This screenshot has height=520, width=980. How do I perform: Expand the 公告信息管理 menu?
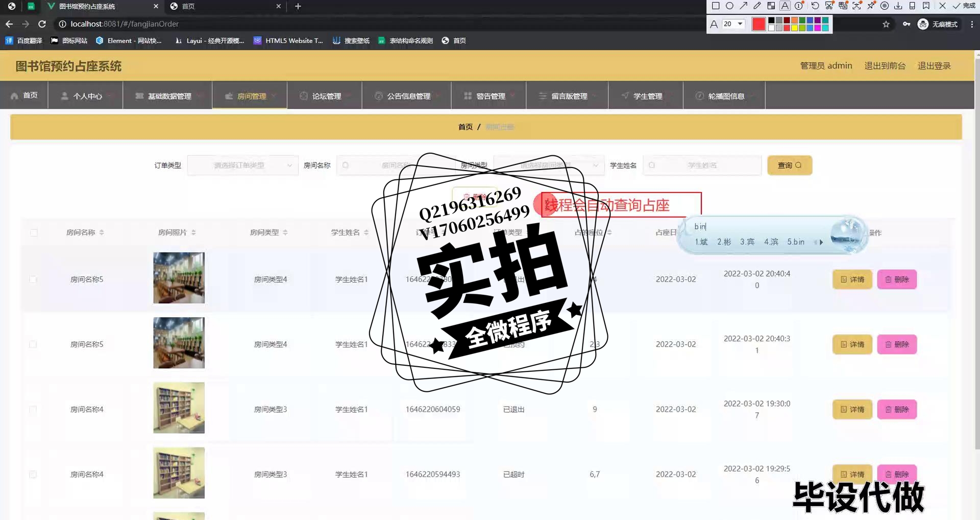click(407, 96)
